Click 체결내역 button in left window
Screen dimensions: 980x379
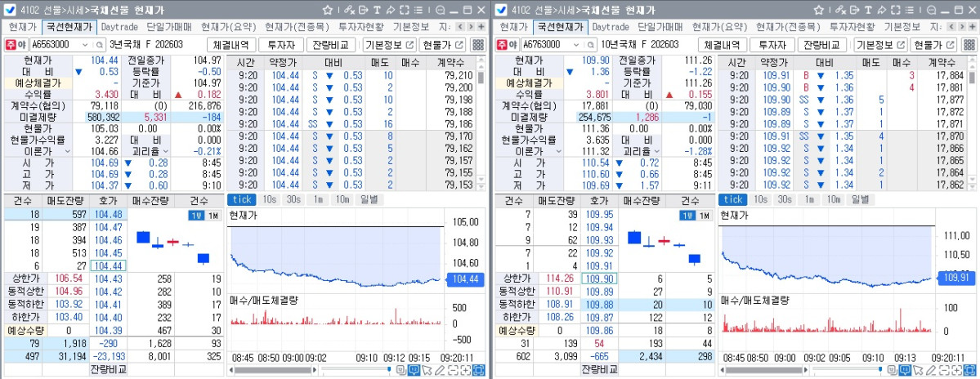tap(231, 45)
